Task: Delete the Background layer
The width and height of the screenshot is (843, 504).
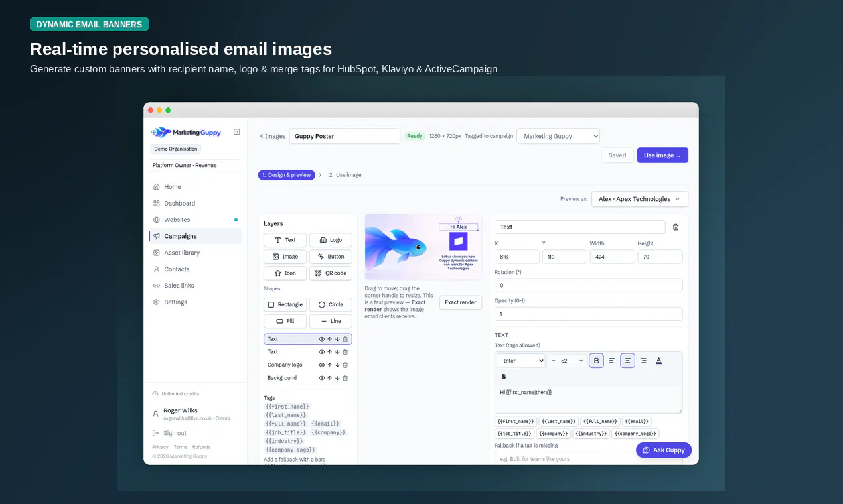Action: pyautogui.click(x=345, y=378)
